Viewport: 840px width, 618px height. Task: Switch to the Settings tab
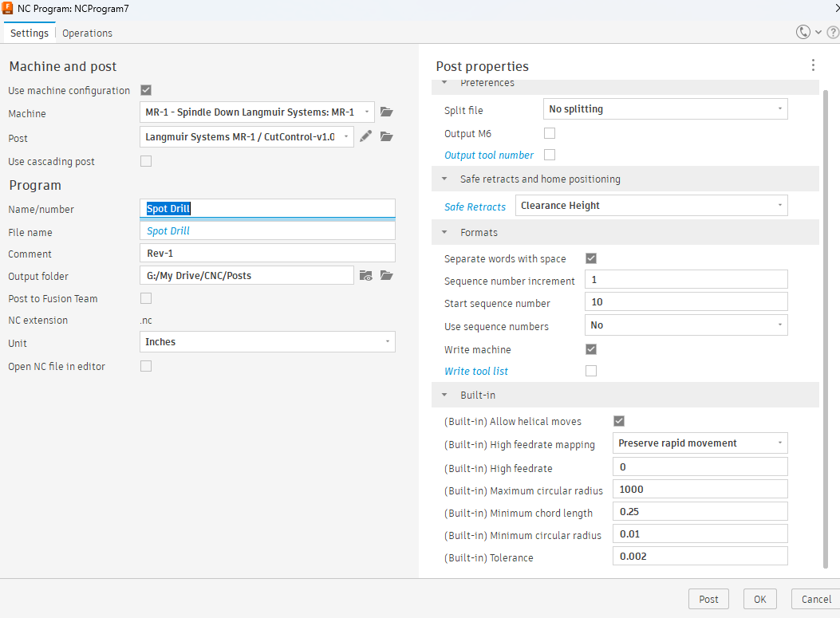(29, 33)
